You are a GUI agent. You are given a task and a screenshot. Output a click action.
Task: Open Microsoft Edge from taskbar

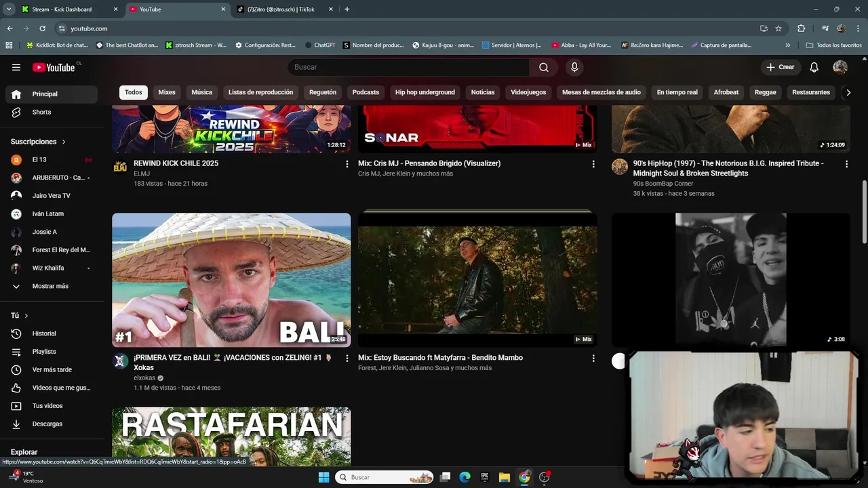[465, 477]
